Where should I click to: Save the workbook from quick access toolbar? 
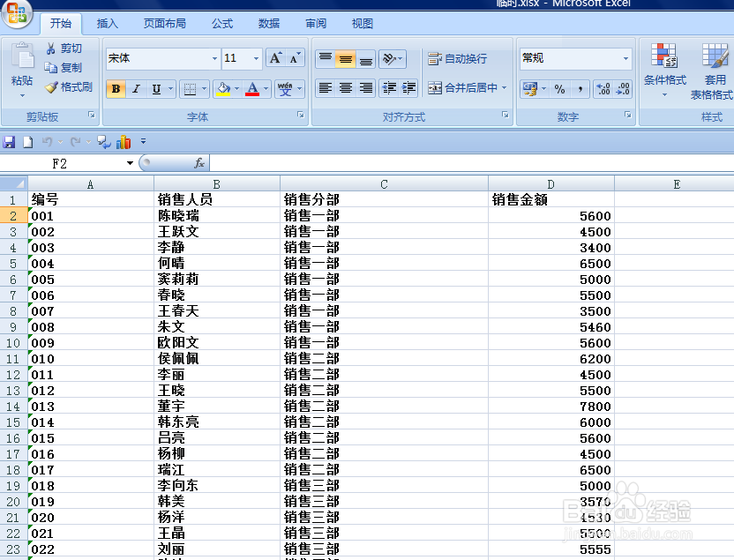[x=9, y=142]
